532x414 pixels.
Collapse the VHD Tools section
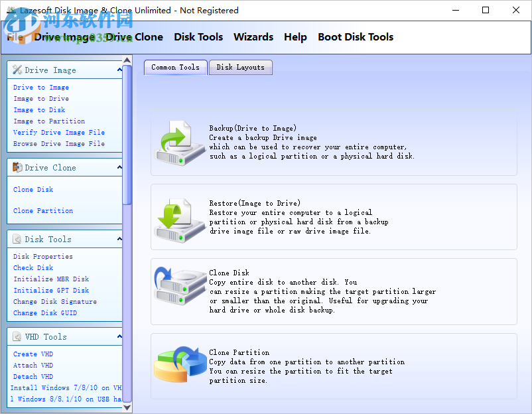point(119,336)
